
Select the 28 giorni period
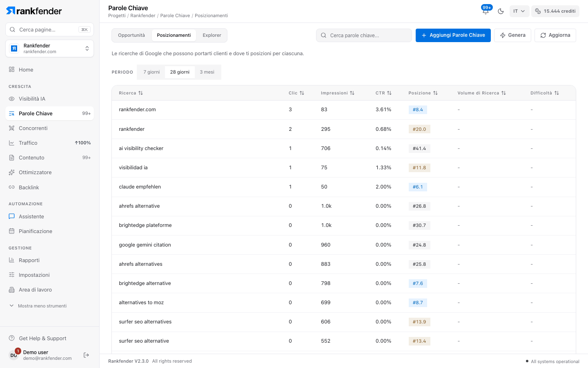click(x=180, y=72)
